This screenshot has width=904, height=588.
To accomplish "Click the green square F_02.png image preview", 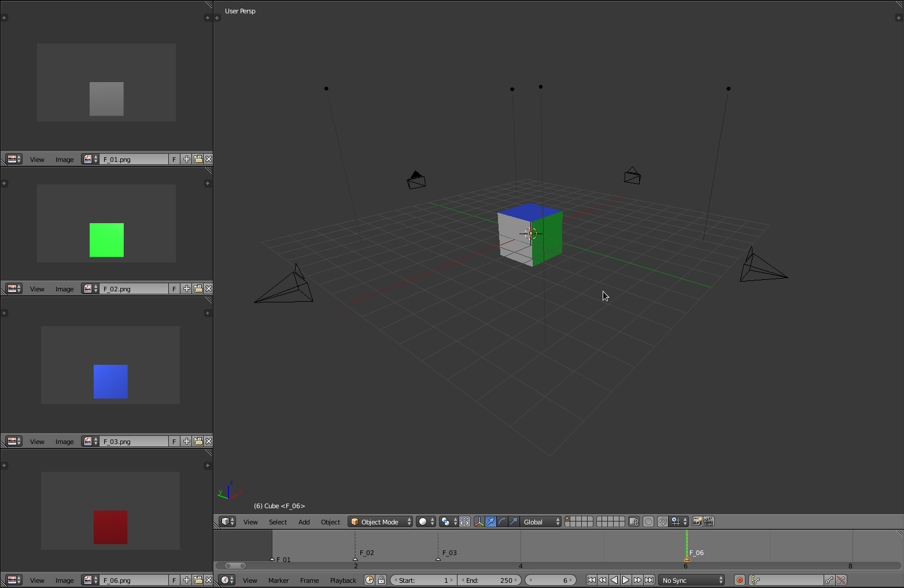I will 106,240.
